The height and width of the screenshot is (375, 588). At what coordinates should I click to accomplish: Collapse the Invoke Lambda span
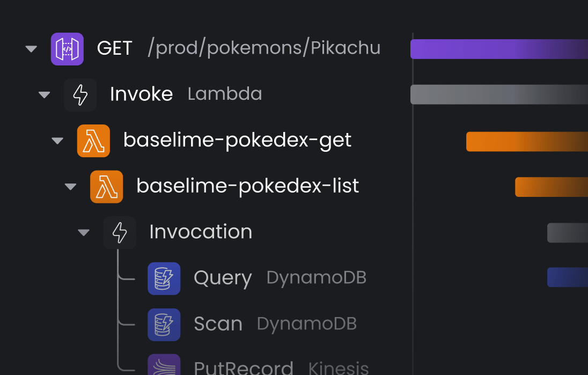(x=44, y=95)
